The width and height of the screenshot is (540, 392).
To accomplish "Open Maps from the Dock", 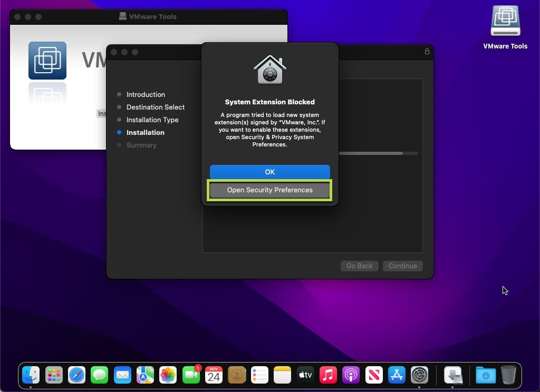I will (x=145, y=375).
